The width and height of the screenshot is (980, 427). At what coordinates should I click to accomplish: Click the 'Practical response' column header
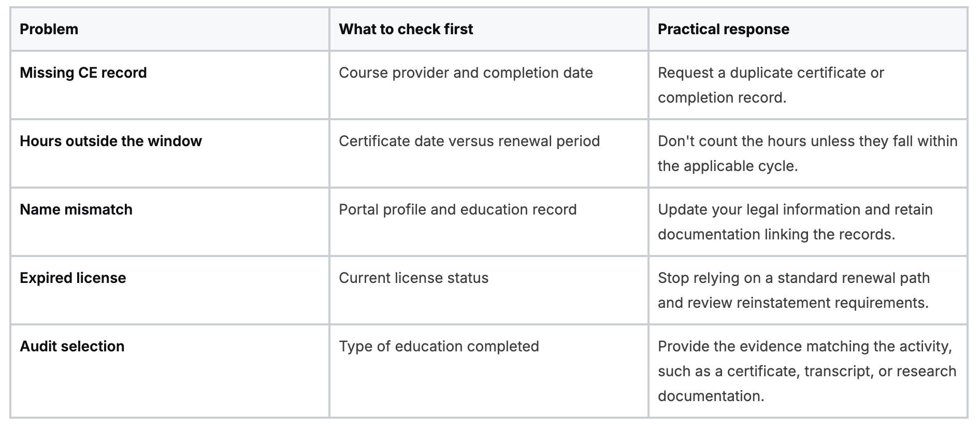coord(723,29)
